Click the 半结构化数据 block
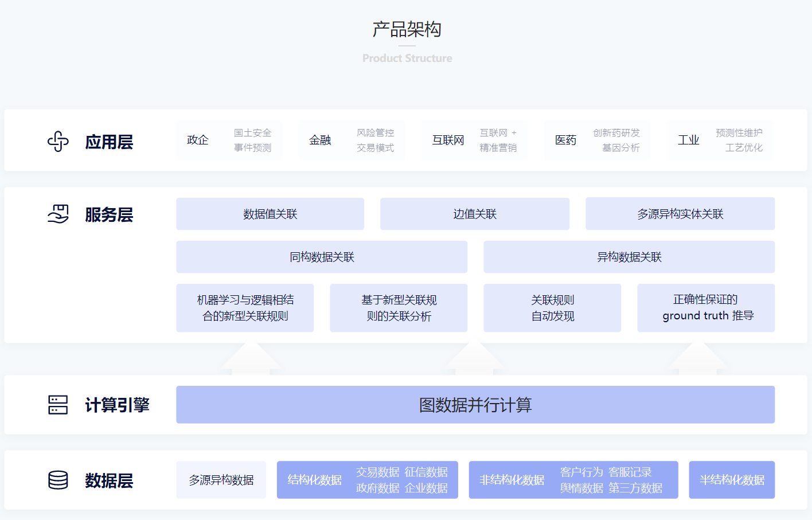 pos(732,480)
